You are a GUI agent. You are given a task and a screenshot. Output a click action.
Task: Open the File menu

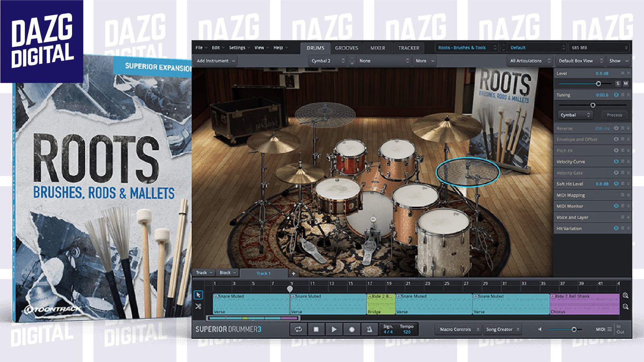(x=201, y=47)
